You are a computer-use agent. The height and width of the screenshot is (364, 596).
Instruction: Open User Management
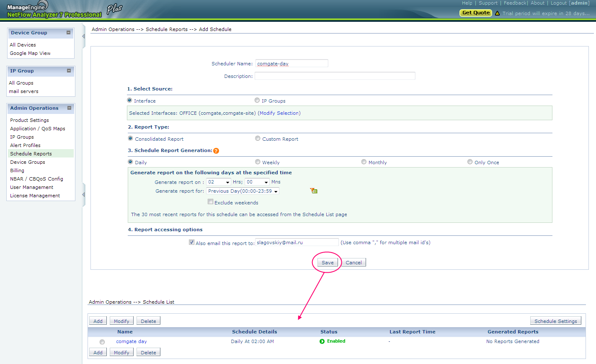click(31, 187)
